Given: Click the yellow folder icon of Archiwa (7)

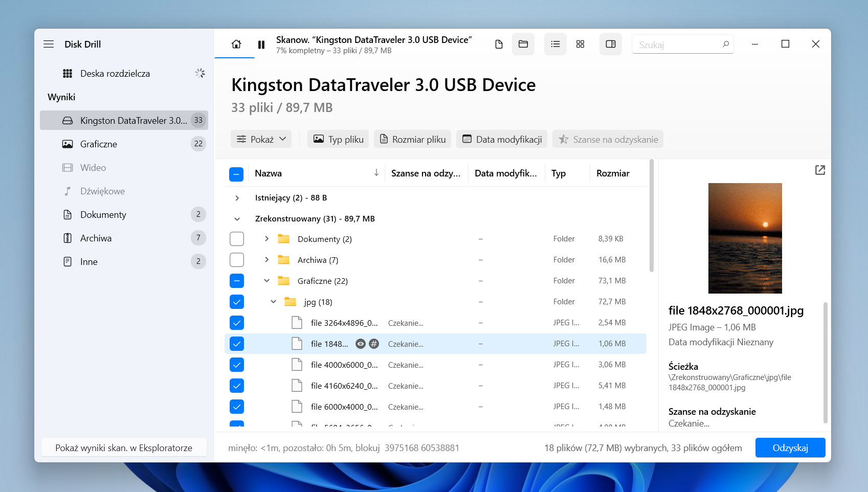Looking at the screenshot, I should [x=283, y=259].
